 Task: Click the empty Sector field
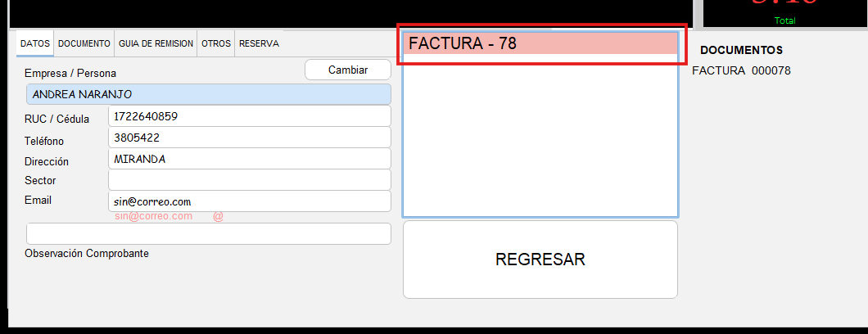pyautogui.click(x=249, y=180)
